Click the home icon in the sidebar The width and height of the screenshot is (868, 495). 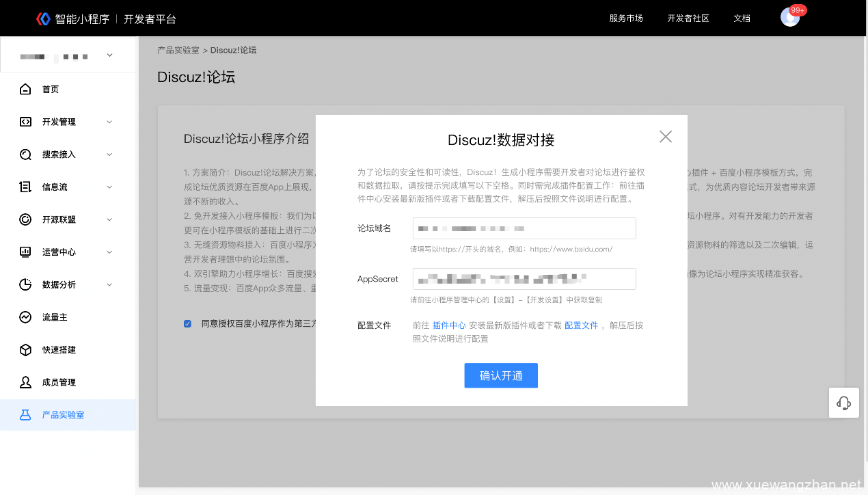click(25, 90)
